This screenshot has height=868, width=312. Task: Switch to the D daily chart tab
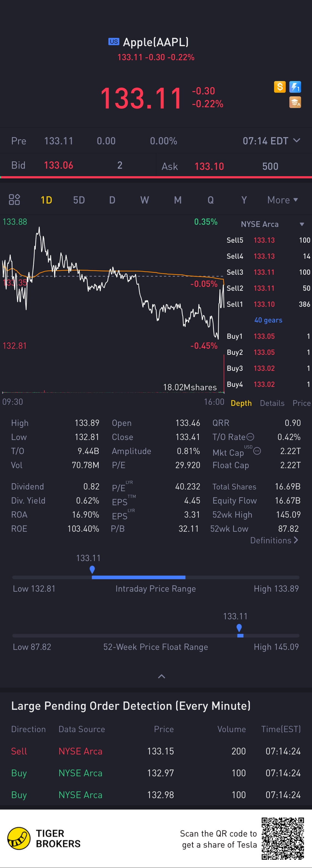point(112,200)
